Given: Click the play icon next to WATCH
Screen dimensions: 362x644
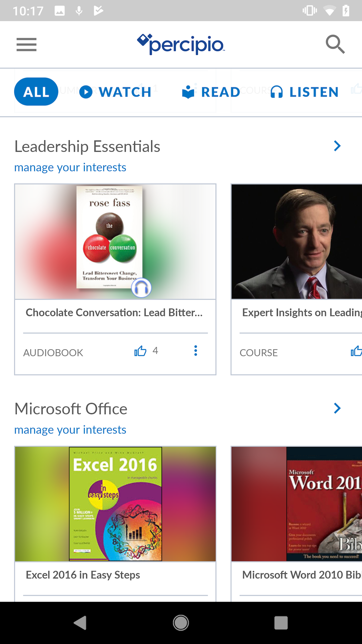Looking at the screenshot, I should (86, 92).
